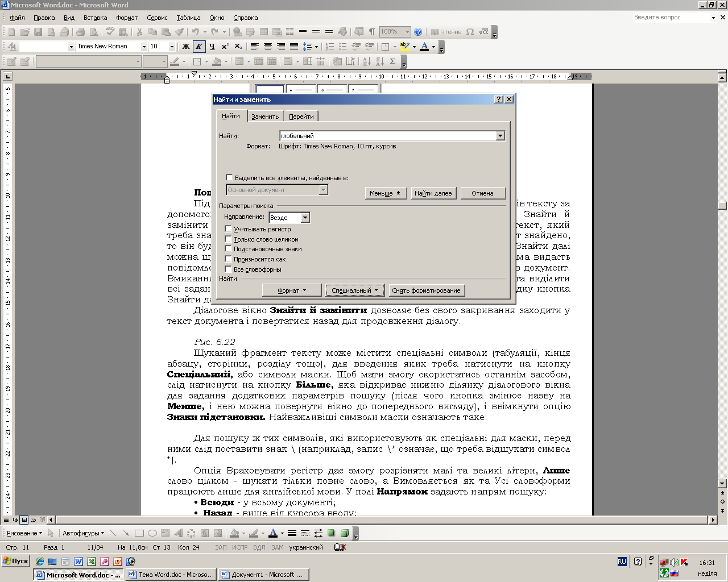Image resolution: width=728 pixels, height=582 pixels.
Task: Apply superscript formatting
Action: 225,47
